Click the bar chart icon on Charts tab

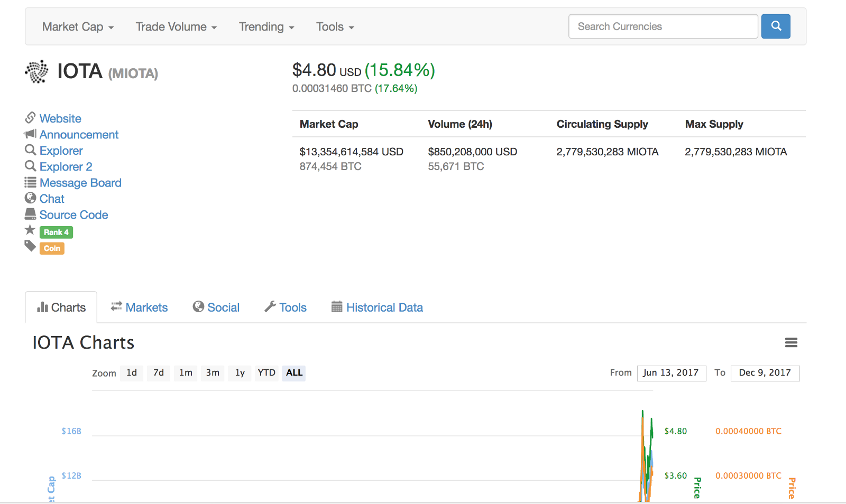[x=42, y=307]
